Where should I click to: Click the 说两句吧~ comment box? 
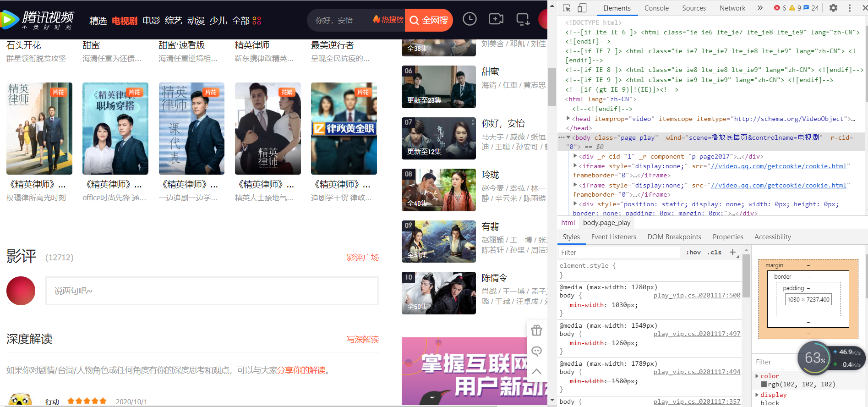(212, 291)
